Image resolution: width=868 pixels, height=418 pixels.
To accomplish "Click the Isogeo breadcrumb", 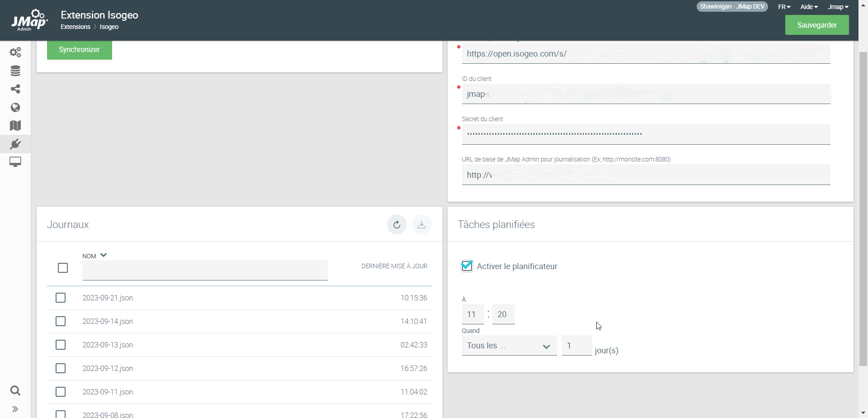I will pos(109,27).
